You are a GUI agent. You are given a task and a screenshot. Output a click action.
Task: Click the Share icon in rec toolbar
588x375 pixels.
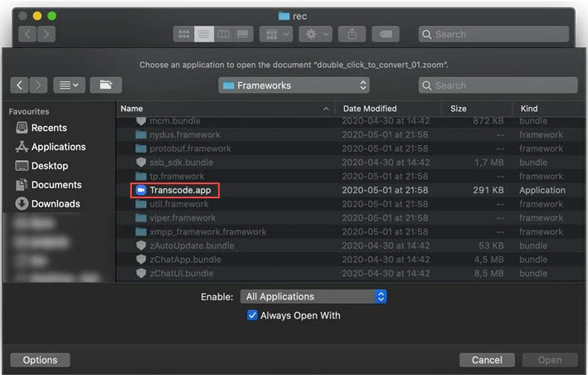(352, 34)
